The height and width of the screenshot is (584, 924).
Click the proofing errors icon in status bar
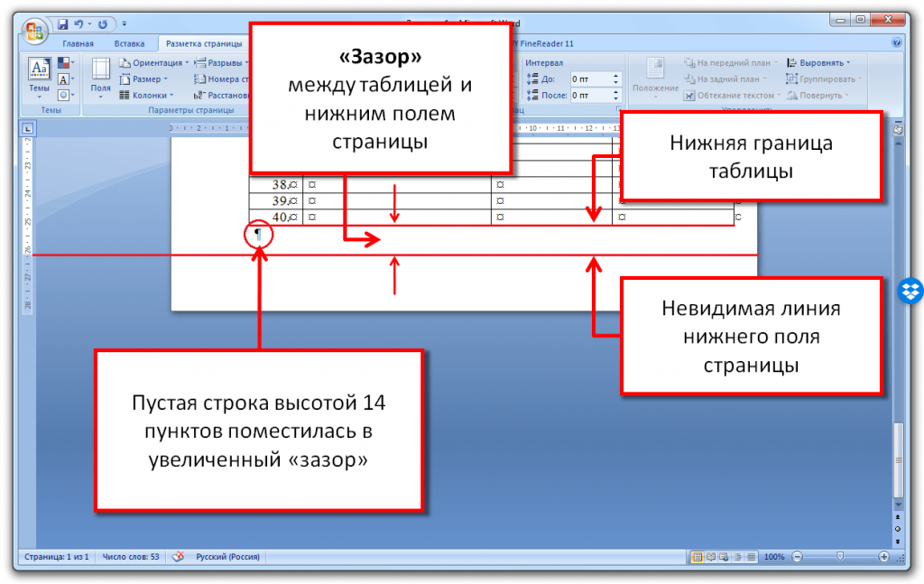tap(178, 557)
